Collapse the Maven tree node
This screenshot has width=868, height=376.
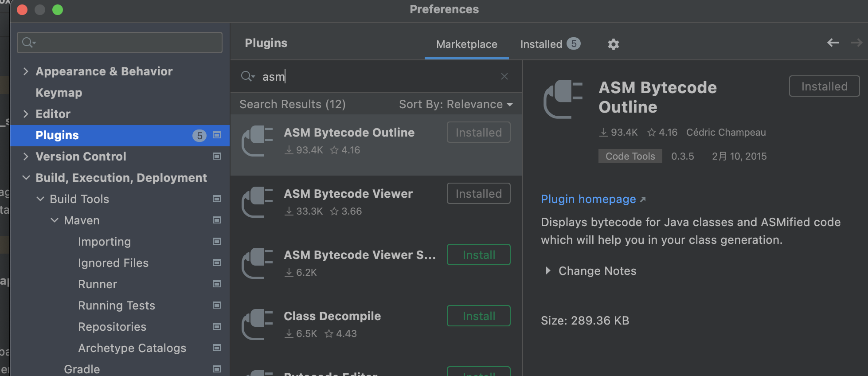[55, 220]
